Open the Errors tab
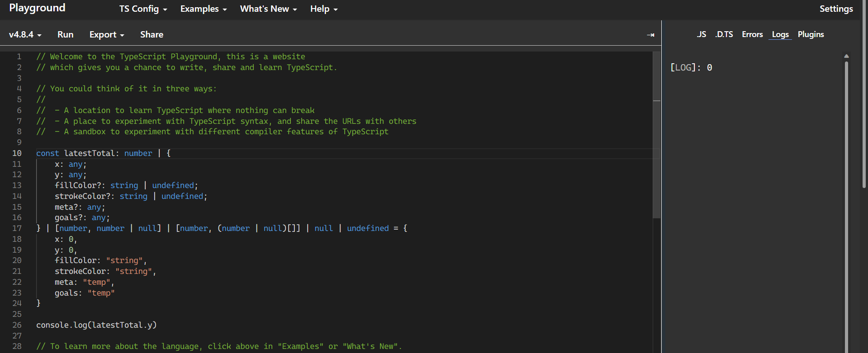The width and height of the screenshot is (868, 353). coord(752,34)
